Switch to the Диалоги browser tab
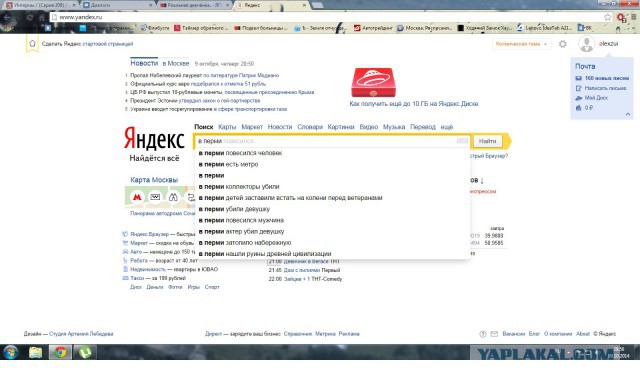 [117, 5]
